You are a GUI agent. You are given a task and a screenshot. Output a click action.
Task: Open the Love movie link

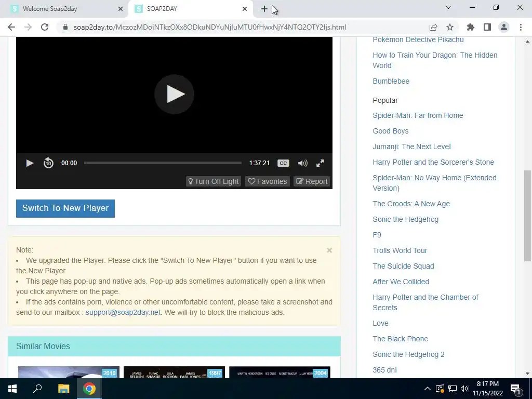pos(380,323)
